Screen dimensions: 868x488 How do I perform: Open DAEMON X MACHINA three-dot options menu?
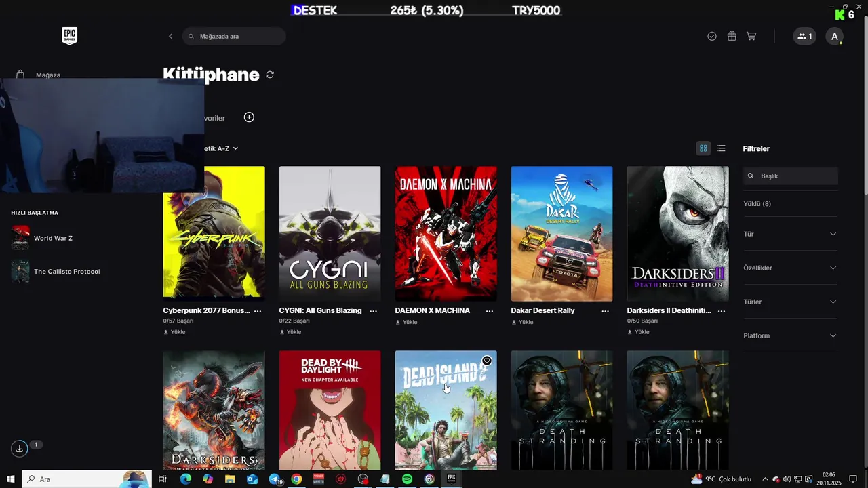[490, 311]
